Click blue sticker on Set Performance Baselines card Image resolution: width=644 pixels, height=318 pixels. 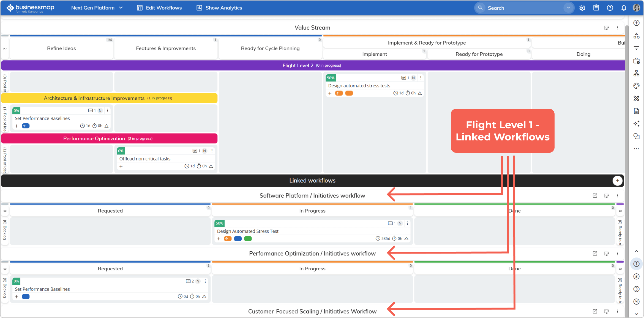point(25,126)
